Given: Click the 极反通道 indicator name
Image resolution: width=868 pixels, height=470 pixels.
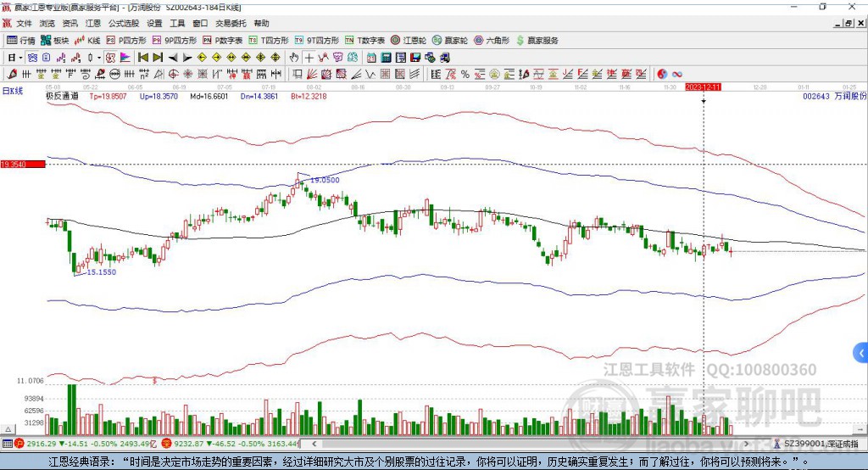Looking at the screenshot, I should click(x=62, y=96).
